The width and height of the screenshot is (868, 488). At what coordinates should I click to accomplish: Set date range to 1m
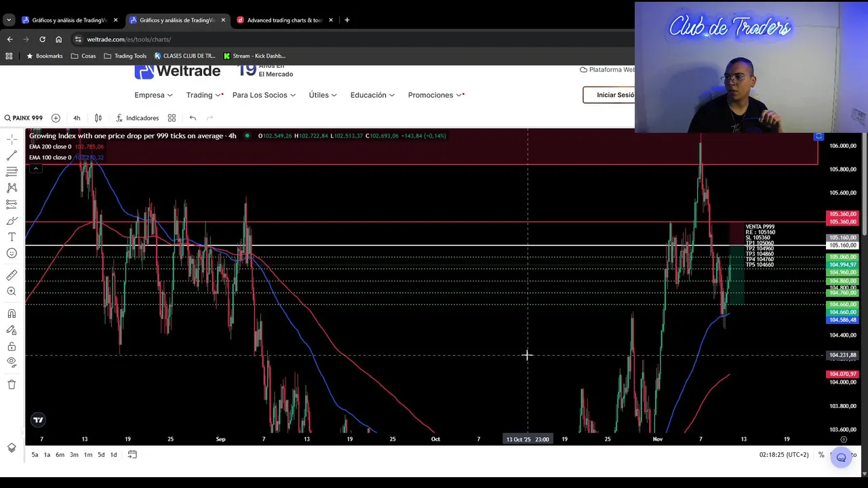click(88, 455)
